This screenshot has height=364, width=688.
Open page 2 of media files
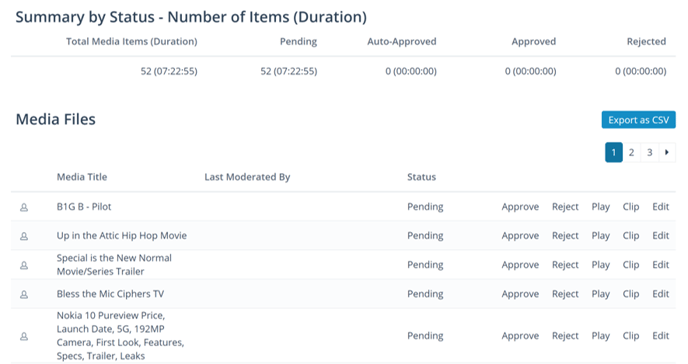click(631, 153)
